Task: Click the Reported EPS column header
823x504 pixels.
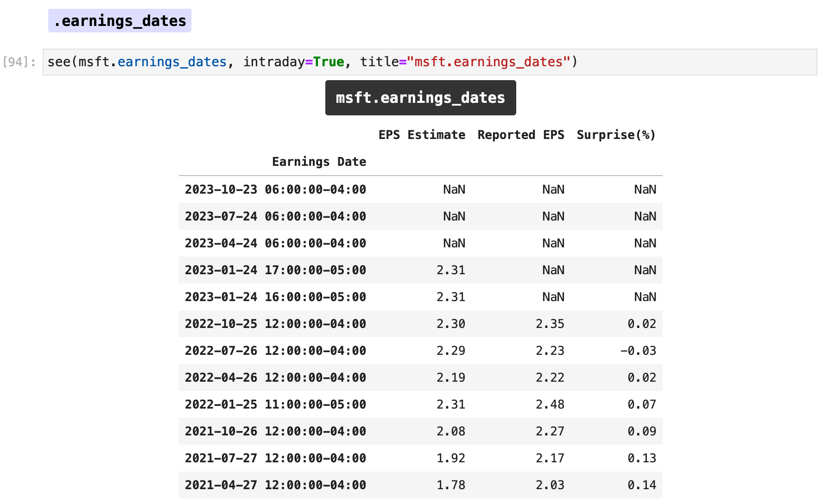Action: point(521,135)
